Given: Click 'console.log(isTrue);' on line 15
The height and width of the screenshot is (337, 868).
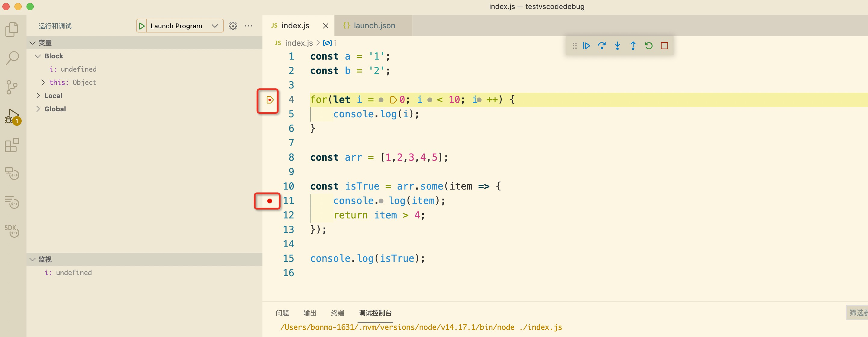Looking at the screenshot, I should tap(367, 258).
